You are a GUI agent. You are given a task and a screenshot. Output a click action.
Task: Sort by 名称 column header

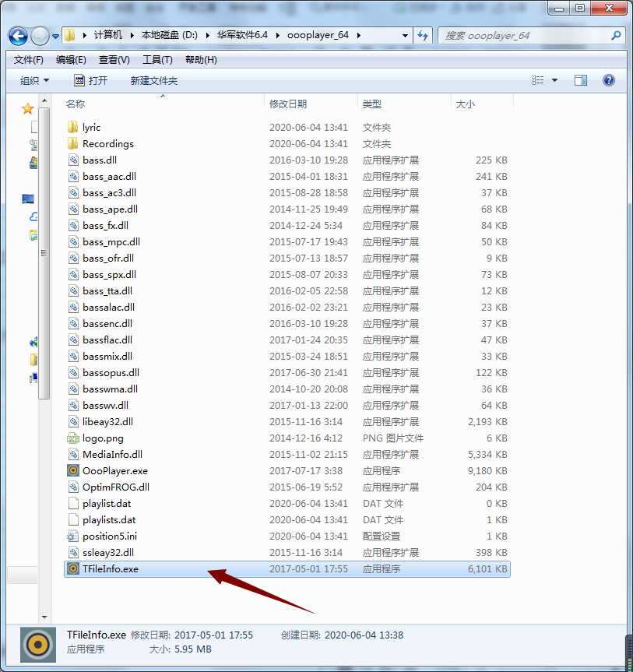pyautogui.click(x=76, y=104)
